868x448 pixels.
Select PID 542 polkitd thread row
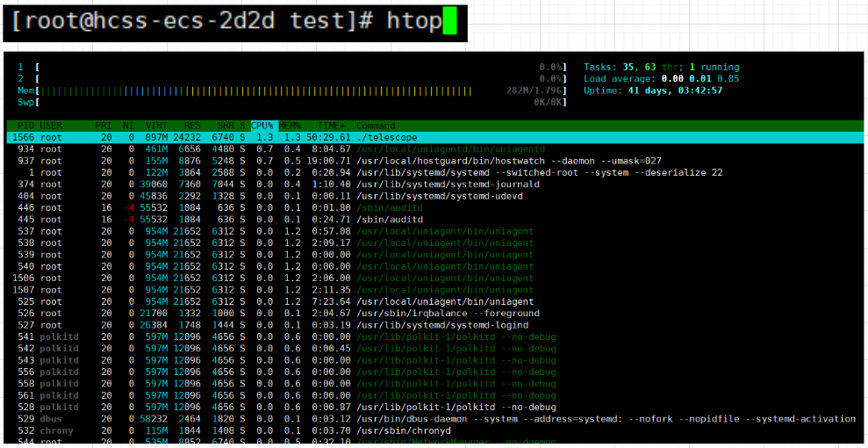click(x=435, y=349)
